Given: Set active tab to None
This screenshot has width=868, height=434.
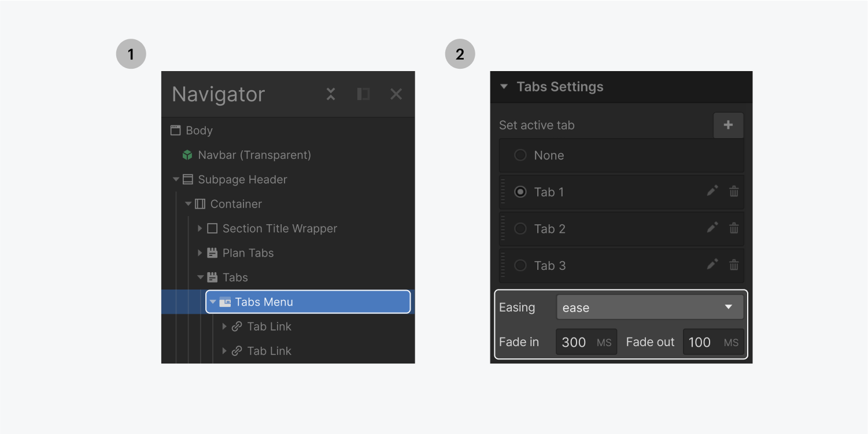Looking at the screenshot, I should (520, 155).
